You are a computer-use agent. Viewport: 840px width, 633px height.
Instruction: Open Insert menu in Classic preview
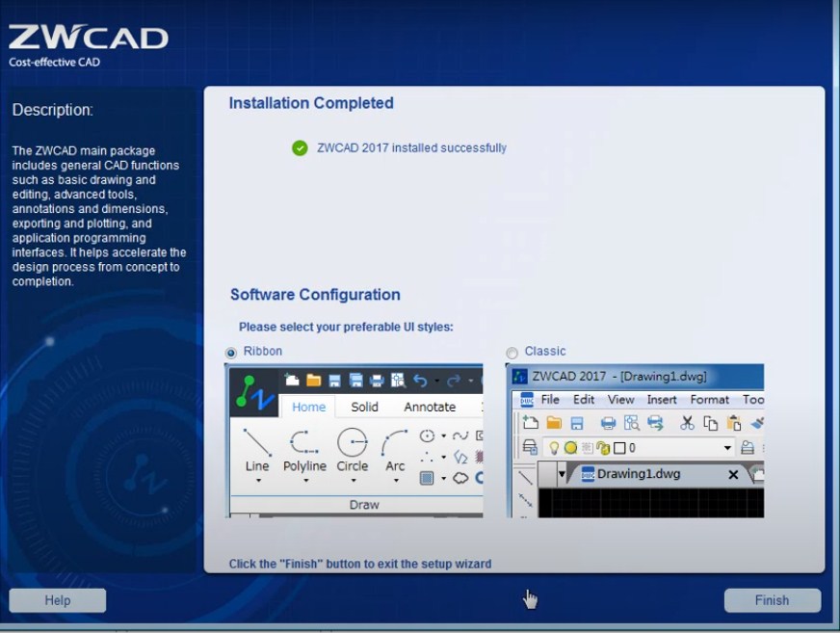[x=662, y=400]
